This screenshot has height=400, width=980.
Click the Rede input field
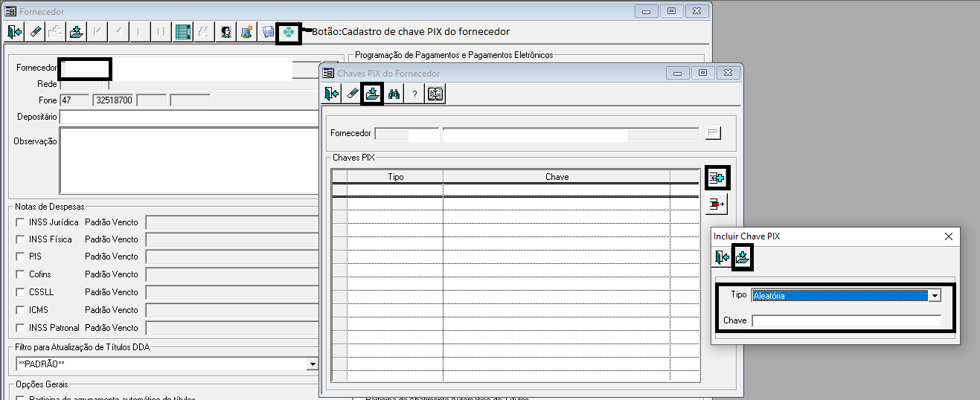point(83,84)
